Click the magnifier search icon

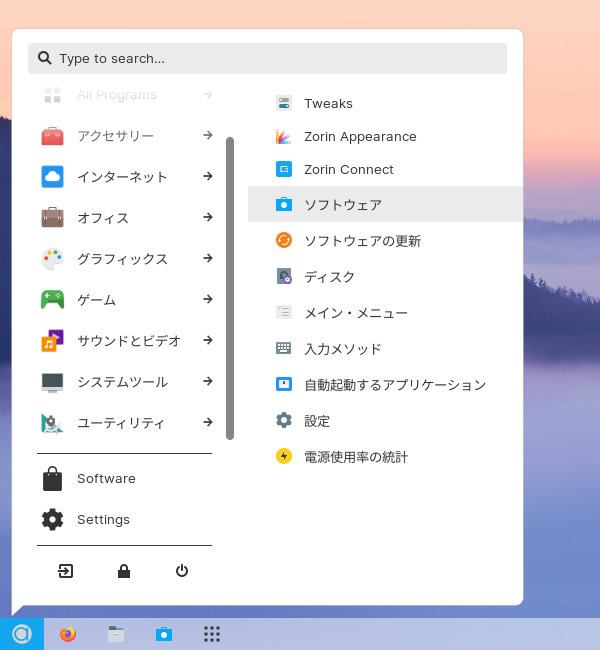45,58
